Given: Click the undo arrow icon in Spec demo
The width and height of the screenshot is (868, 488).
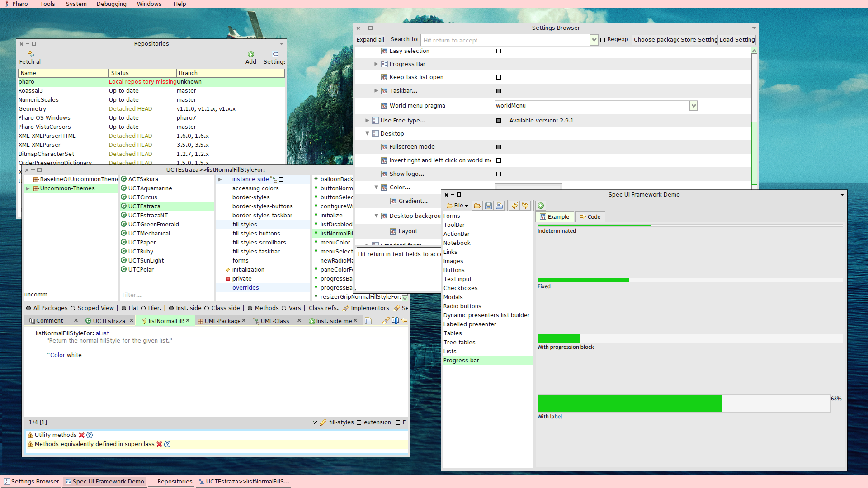Looking at the screenshot, I should pos(514,206).
